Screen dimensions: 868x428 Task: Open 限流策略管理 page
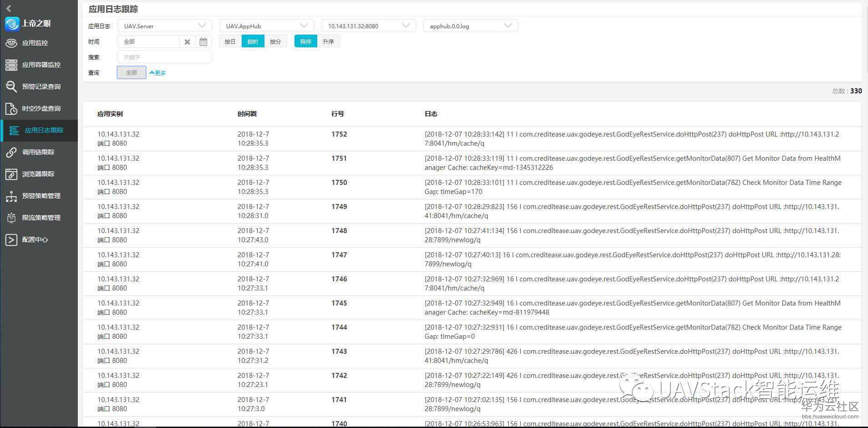41,218
